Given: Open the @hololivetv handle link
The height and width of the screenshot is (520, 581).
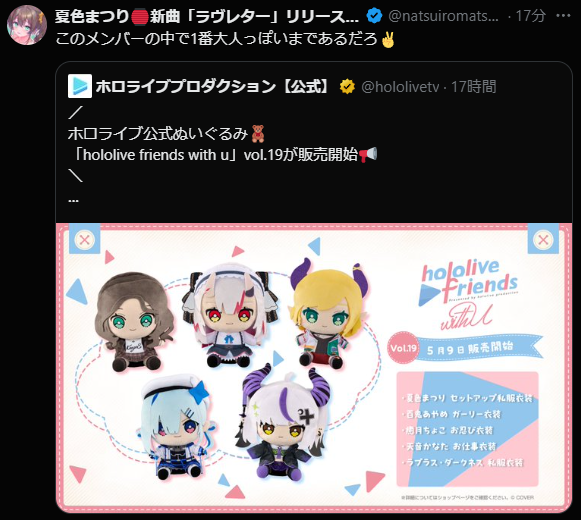Looking at the screenshot, I should [400, 87].
